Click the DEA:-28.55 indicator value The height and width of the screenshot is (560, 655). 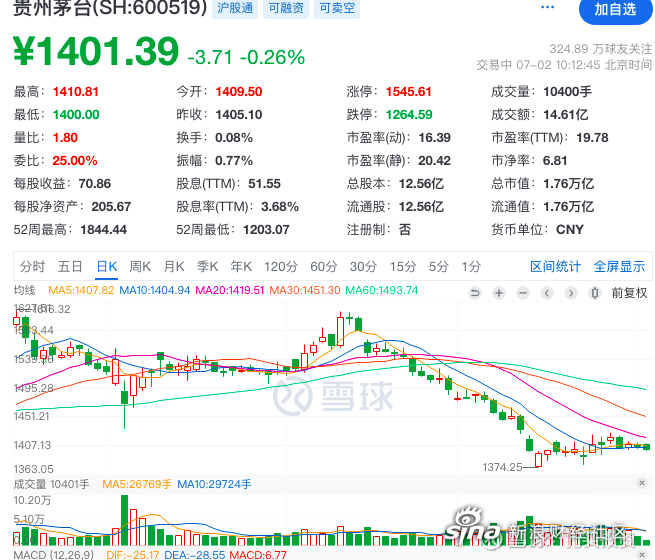point(194,555)
